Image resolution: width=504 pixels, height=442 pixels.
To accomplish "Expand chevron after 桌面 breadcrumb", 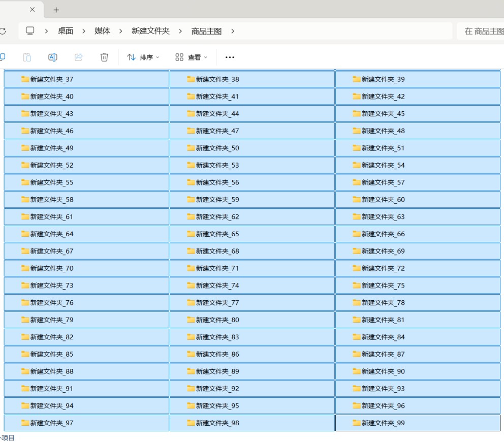I will tap(83, 31).
